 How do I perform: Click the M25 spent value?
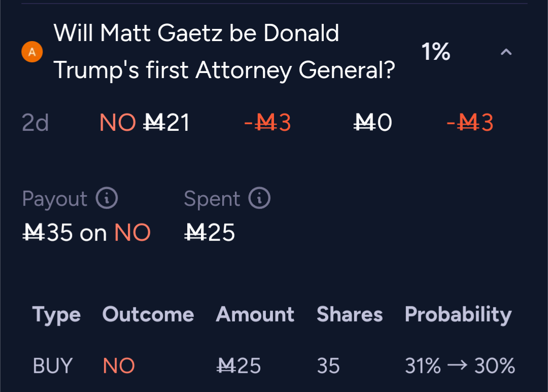coord(210,232)
